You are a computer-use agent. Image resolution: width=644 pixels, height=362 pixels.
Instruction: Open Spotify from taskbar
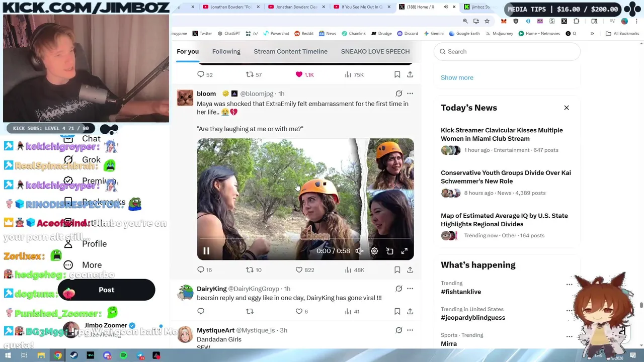tap(124, 355)
